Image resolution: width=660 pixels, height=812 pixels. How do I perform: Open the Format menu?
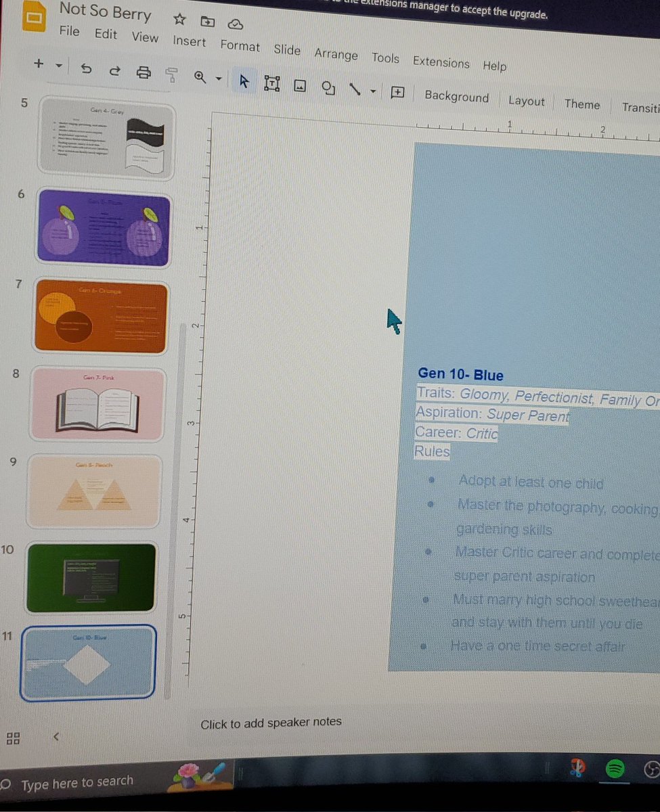click(x=240, y=45)
